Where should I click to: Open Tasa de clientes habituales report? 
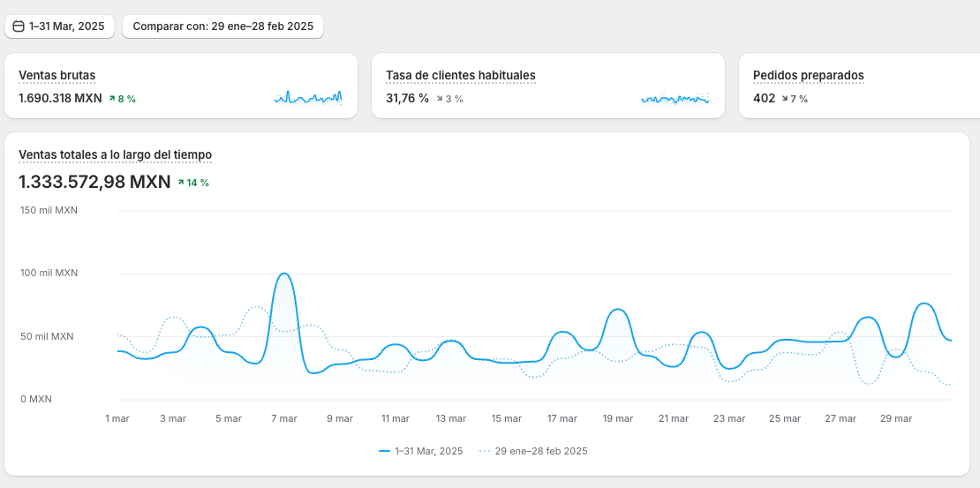tap(460, 76)
